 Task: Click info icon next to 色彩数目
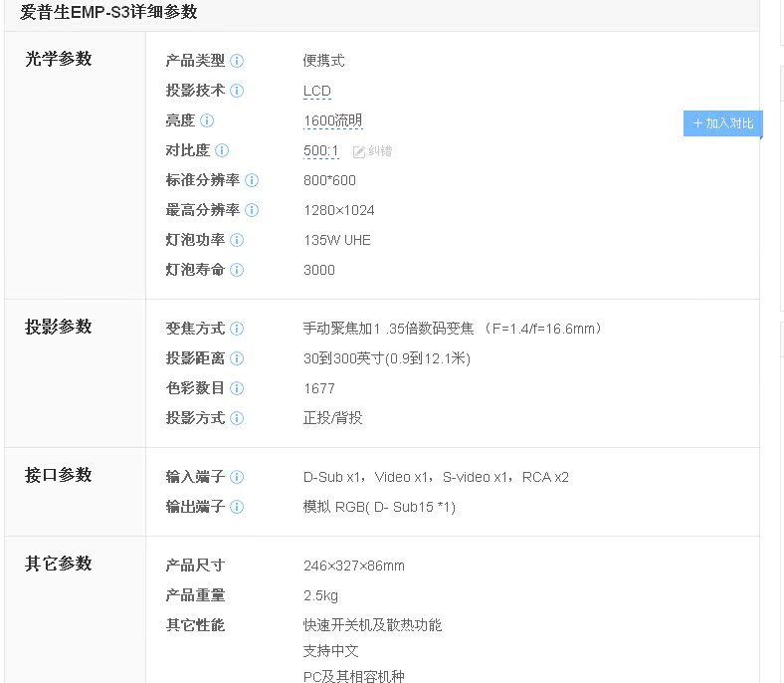[237, 388]
